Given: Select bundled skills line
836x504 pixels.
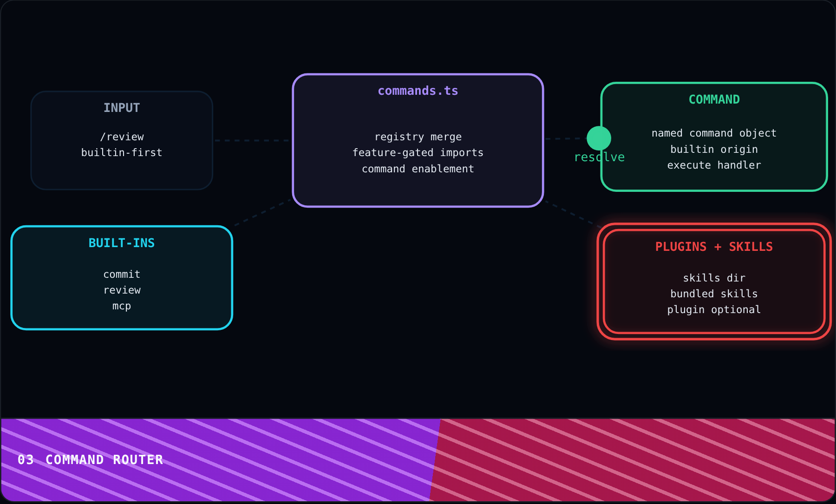Looking at the screenshot, I should 714,294.
